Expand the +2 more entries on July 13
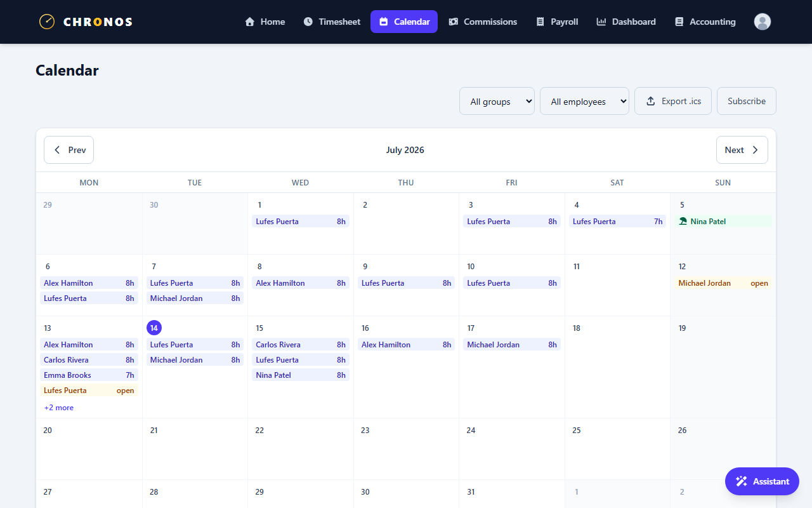This screenshot has width=812, height=508. 58,408
